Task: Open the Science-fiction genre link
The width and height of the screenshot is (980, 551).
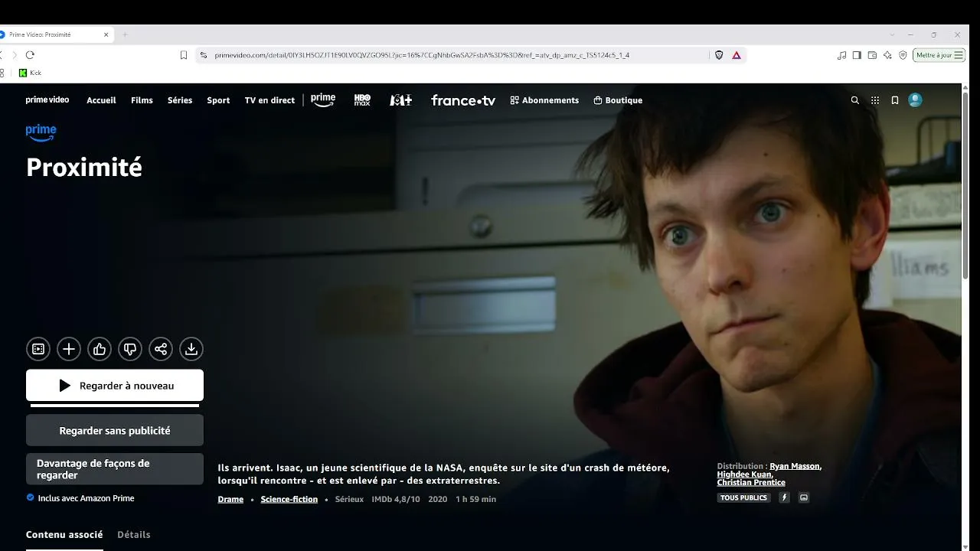Action: coord(289,499)
